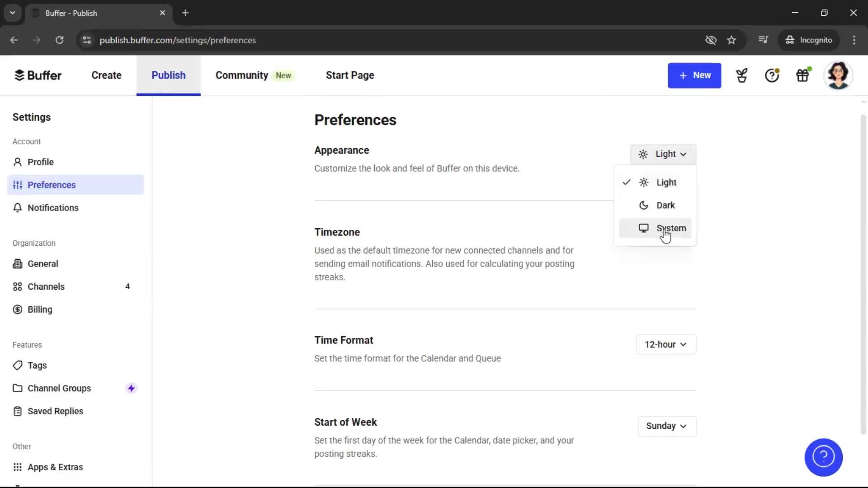Open the Start of Week Sunday dropdown

(666, 426)
